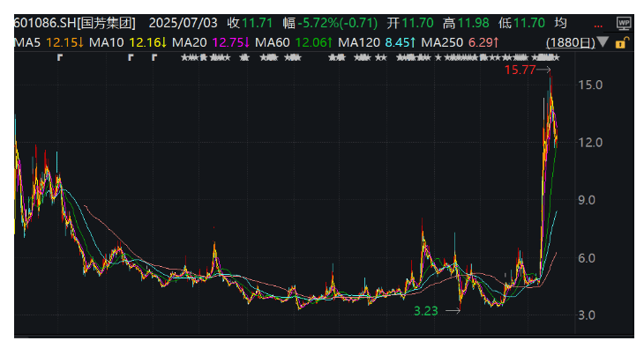
Task: Click the (1880日) period link
Action: 570,42
